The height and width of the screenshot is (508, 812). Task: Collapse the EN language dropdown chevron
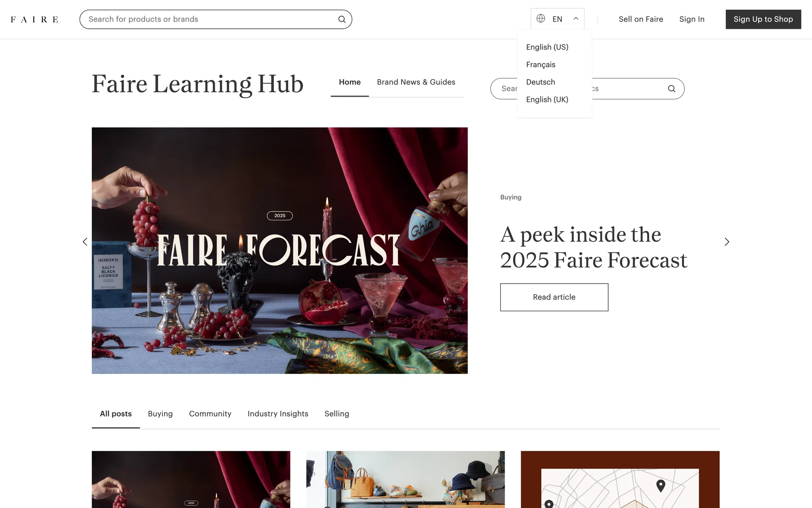[x=576, y=19]
